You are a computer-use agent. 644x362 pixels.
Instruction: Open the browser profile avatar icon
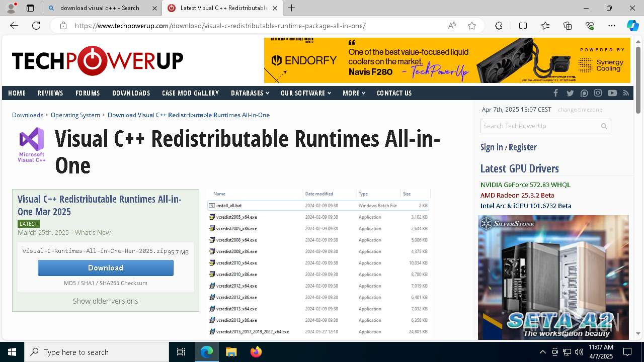[11, 8]
